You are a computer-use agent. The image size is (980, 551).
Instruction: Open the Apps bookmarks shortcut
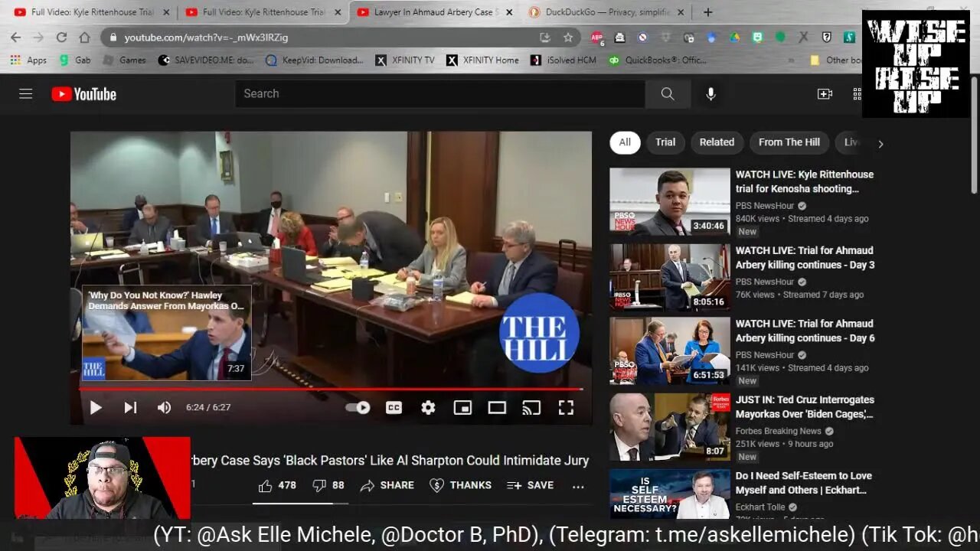(28, 60)
